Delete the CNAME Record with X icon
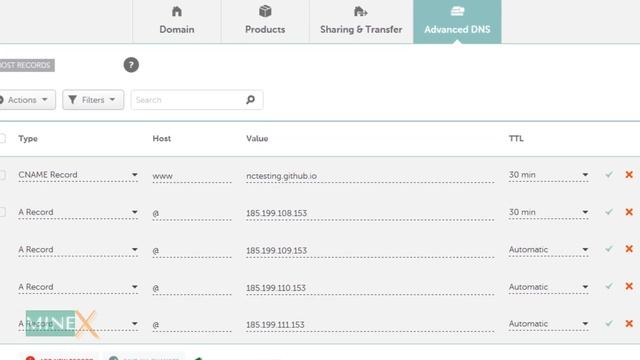Viewport: 640px width, 360px height. coord(629,175)
